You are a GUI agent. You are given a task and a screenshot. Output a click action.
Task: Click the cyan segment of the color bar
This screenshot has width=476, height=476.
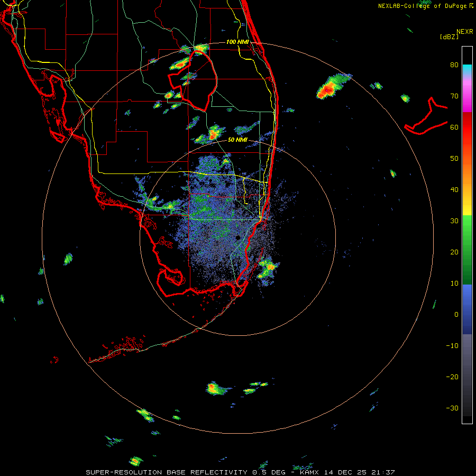click(x=467, y=69)
